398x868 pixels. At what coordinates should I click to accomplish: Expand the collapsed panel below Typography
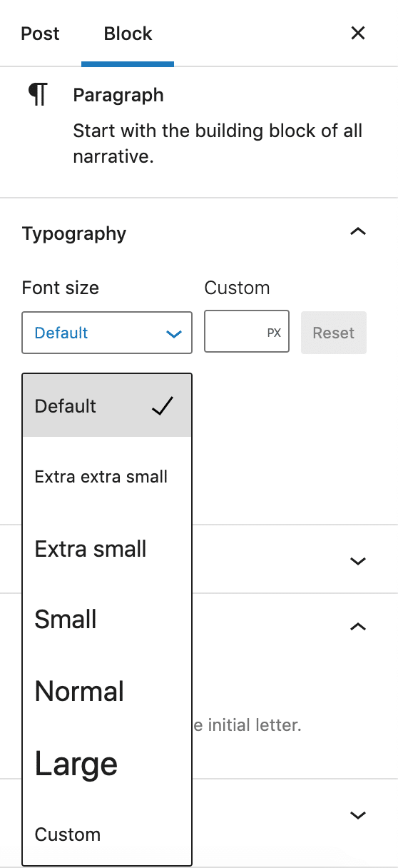pyautogui.click(x=358, y=560)
